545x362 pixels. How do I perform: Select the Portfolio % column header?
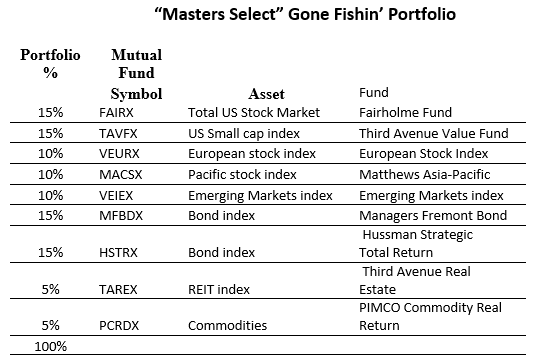(x=50, y=64)
